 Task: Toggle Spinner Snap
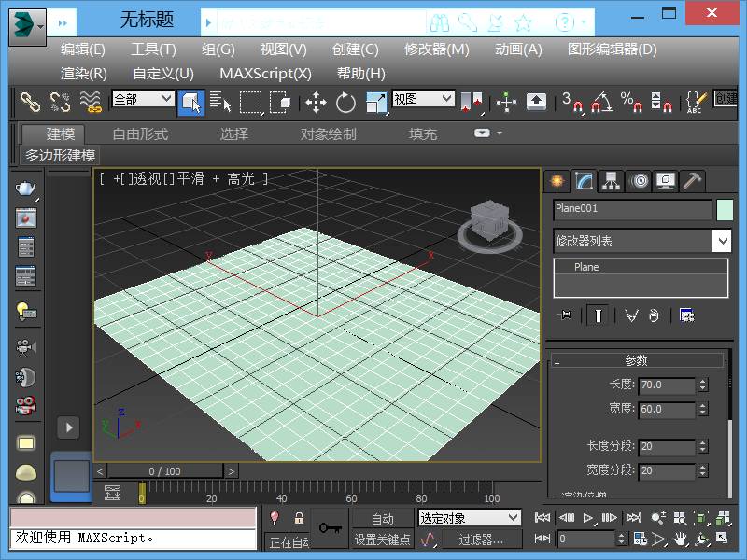point(661,102)
